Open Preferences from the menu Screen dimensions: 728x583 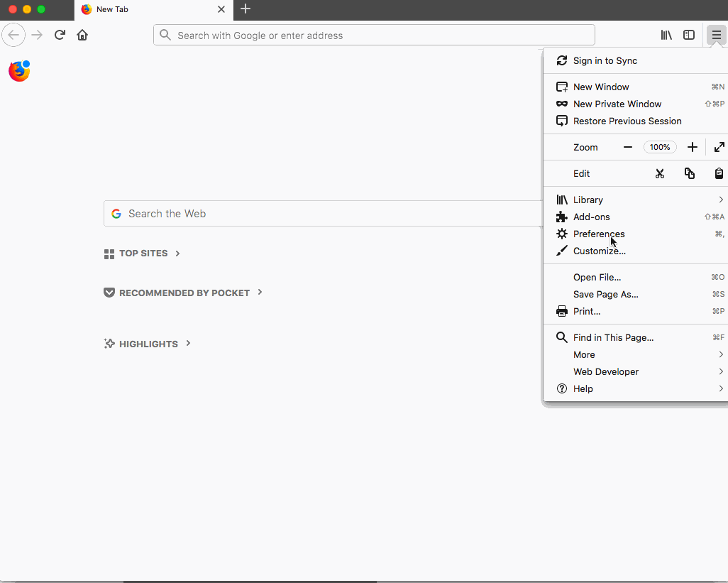pyautogui.click(x=599, y=234)
